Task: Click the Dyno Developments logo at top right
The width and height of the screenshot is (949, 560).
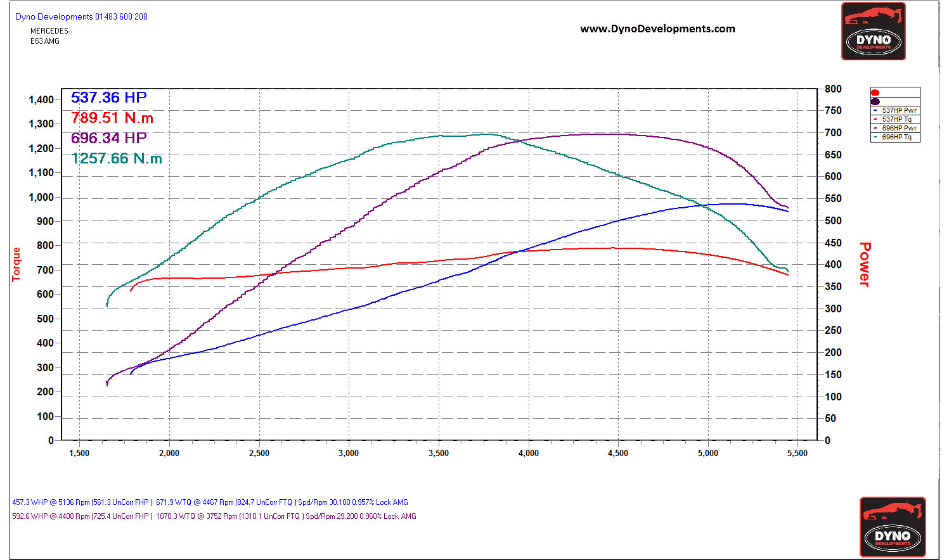Action: click(873, 32)
